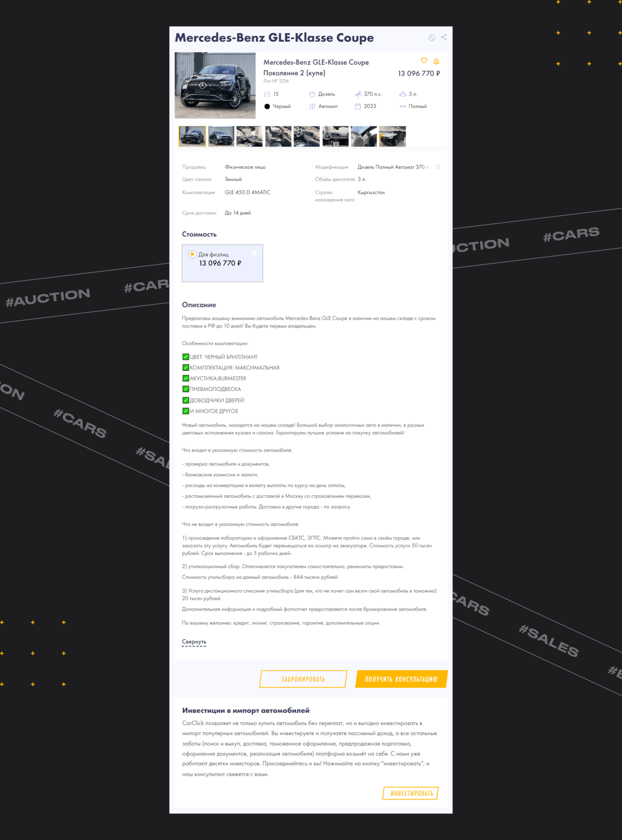Click the gearbox icon next to Автомат
Image resolution: width=622 pixels, height=840 pixels.
tap(312, 106)
